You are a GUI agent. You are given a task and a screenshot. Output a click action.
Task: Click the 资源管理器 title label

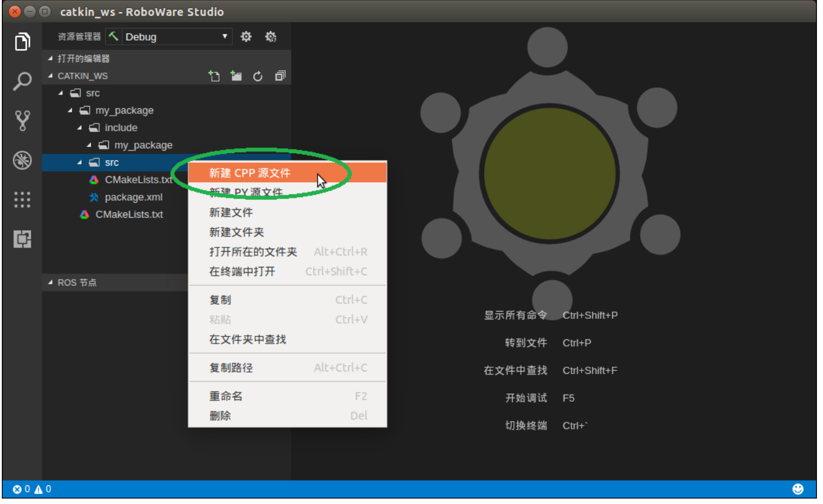tap(79, 37)
